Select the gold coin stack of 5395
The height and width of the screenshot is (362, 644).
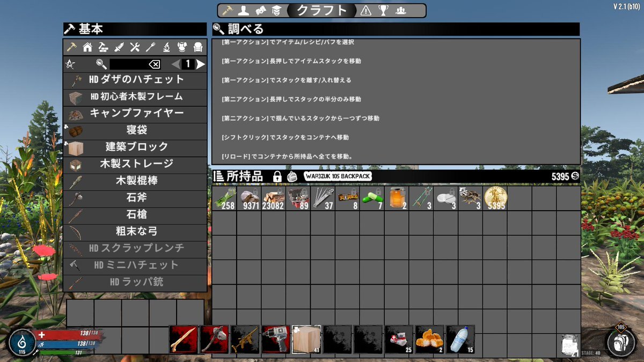(495, 198)
